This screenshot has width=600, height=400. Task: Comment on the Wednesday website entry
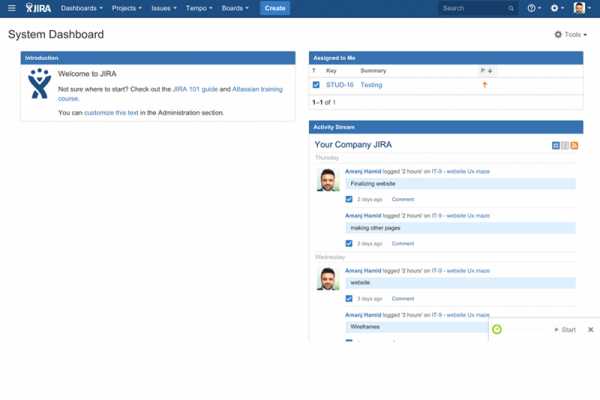tap(403, 299)
